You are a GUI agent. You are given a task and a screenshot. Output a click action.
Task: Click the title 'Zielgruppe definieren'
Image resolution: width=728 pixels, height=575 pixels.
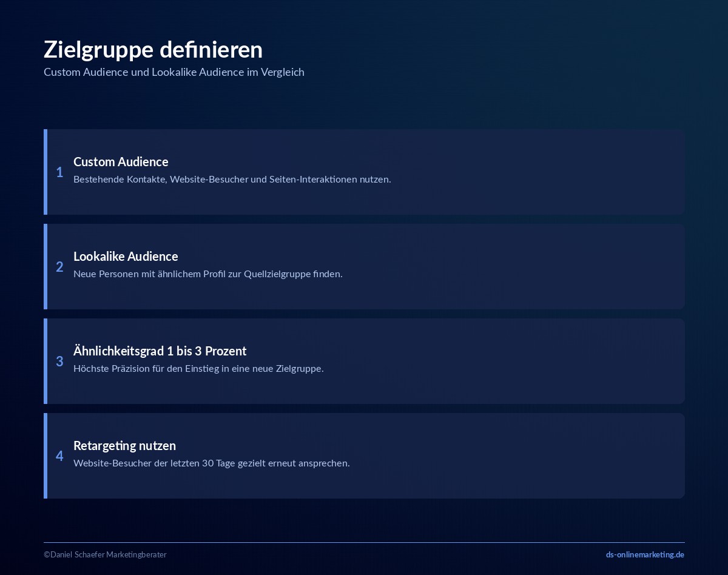[153, 50]
